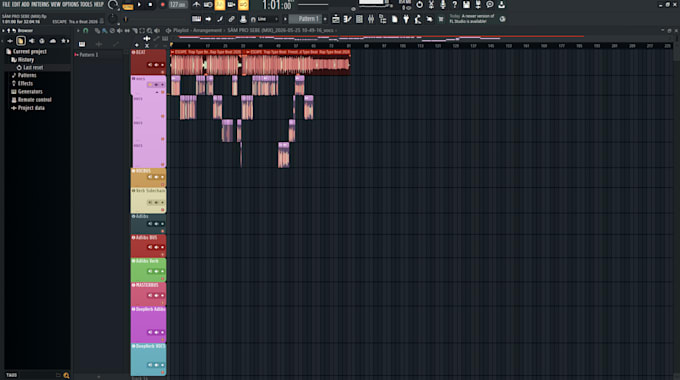Viewport: 680px width, 380px height.
Task: Click the newer version available notification
Action: tap(472, 19)
